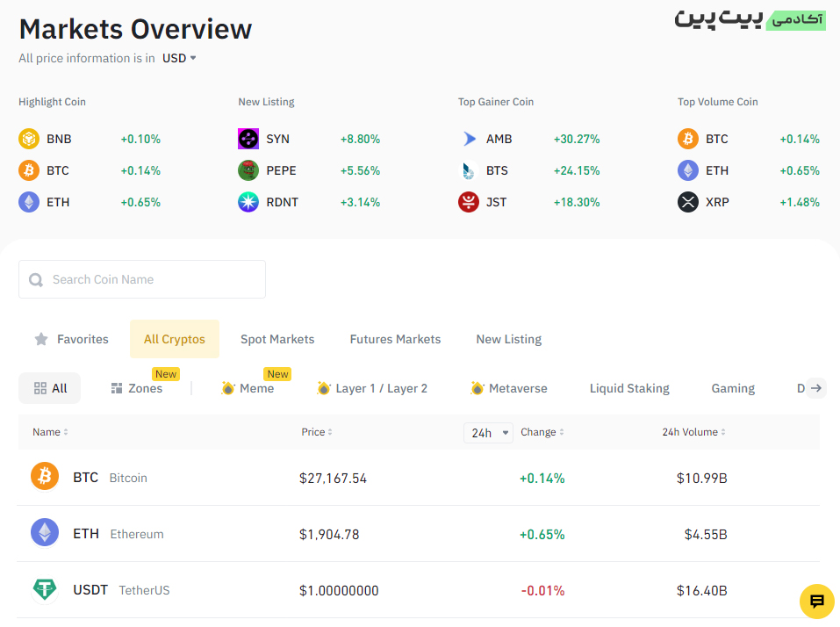This screenshot has height=627, width=840.
Task: Click the RDNT label in New Listing
Action: pos(283,202)
